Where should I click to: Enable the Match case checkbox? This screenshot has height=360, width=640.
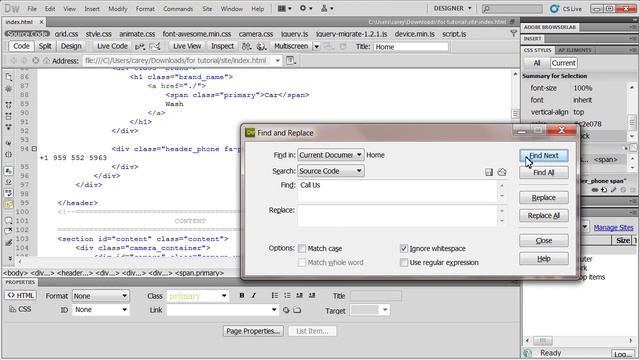point(302,248)
